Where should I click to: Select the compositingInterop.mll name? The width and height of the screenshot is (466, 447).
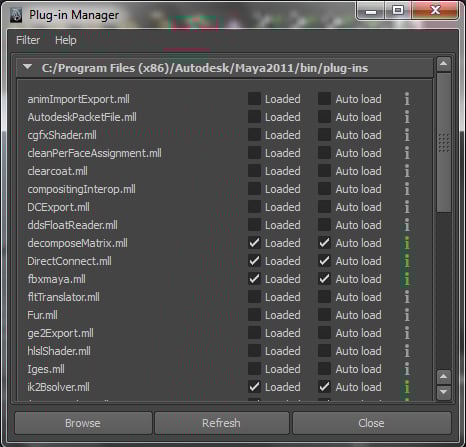click(81, 189)
